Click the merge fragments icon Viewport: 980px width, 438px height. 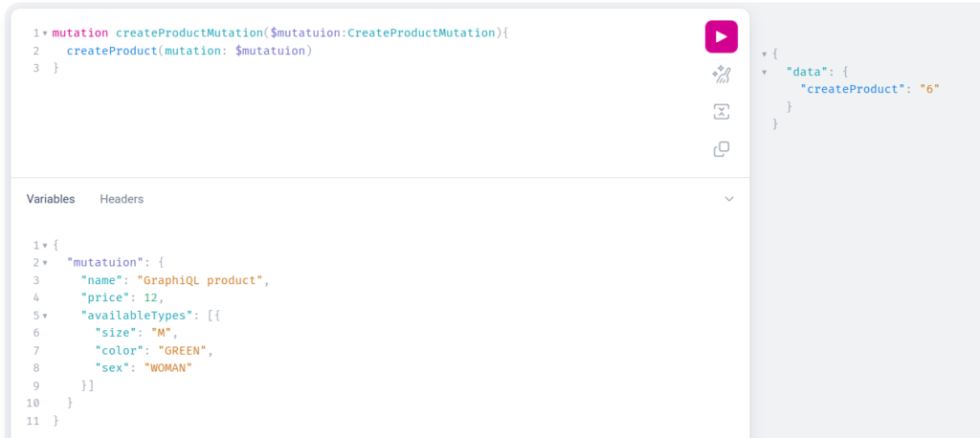pyautogui.click(x=722, y=112)
